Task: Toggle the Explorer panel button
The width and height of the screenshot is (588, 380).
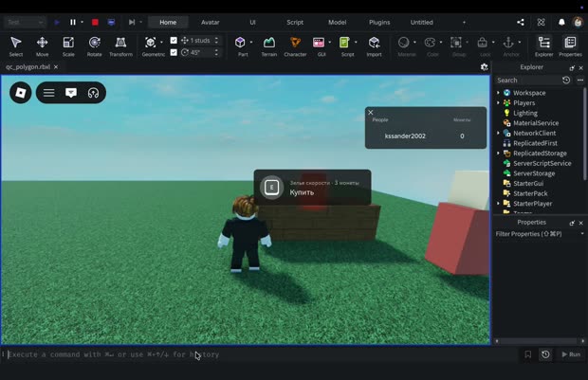Action: (543, 46)
